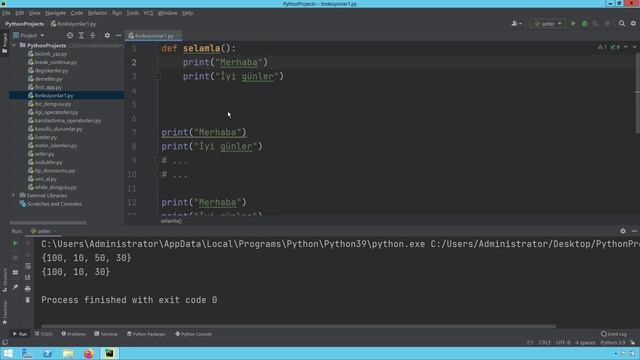Go to previous highlighted error arrow

626,47
